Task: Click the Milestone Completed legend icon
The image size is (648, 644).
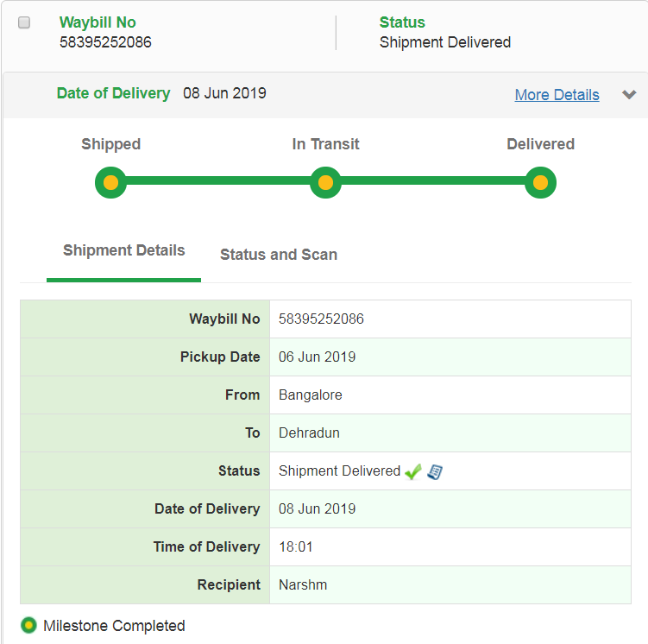Action: [28, 625]
